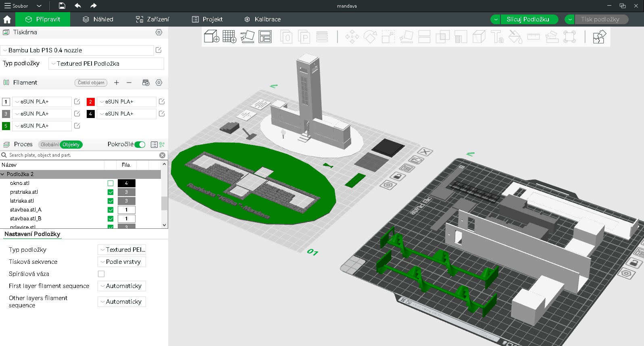The width and height of the screenshot is (644, 346).
Task: Click the Add object cube icon
Action: pos(212,37)
